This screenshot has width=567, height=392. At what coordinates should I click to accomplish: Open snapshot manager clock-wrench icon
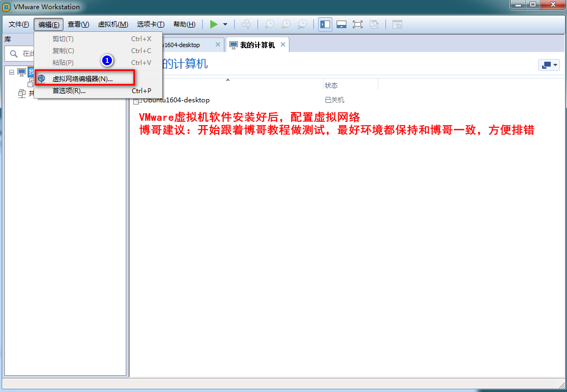[x=302, y=24]
